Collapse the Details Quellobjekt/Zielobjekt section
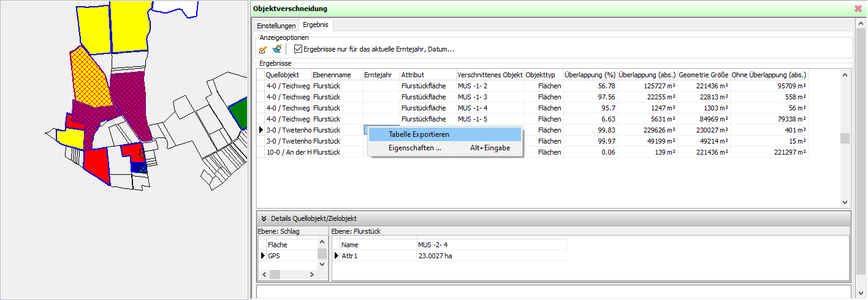This screenshot has height=300, width=868. click(x=264, y=218)
